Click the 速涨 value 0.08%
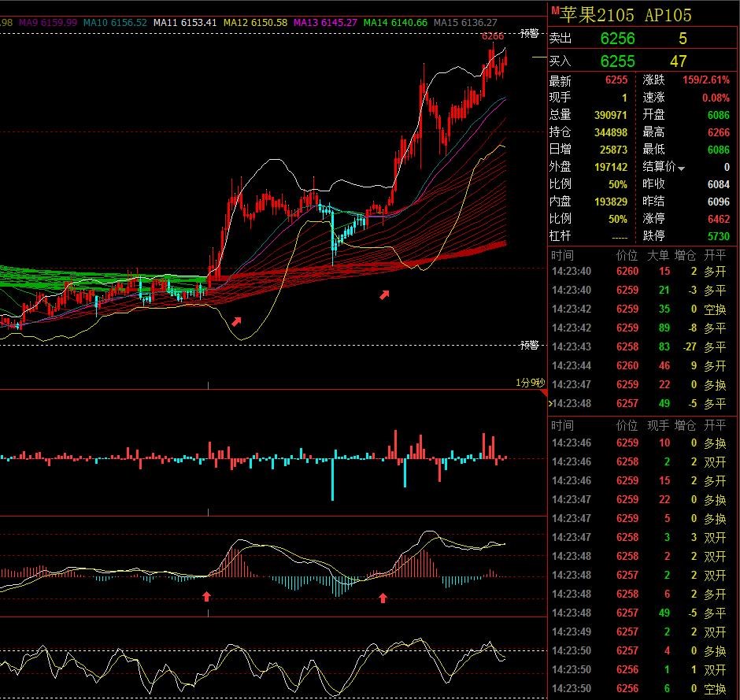 coord(716,98)
